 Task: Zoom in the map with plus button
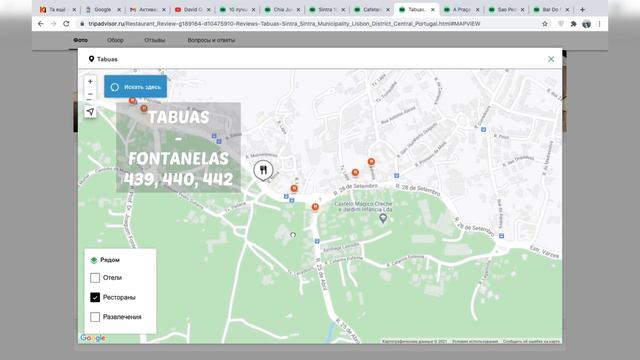tap(90, 81)
